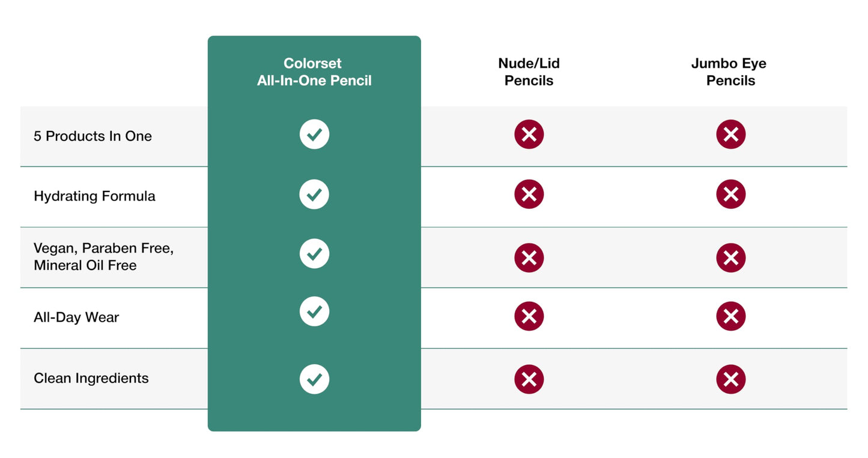
Task: Click Jumbo Eye Pencils X for All-Day Wear
Action: click(x=730, y=316)
